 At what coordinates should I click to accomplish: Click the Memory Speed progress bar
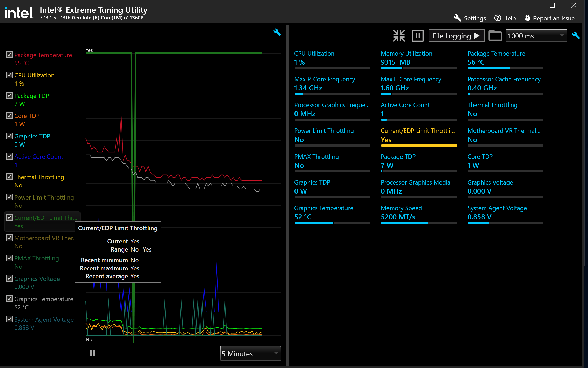tap(419, 223)
